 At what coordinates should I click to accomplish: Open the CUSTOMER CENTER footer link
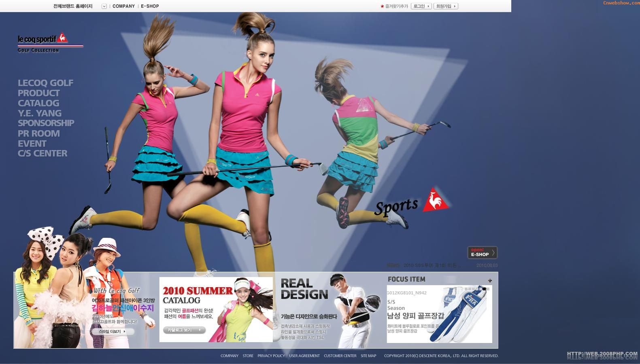point(340,356)
